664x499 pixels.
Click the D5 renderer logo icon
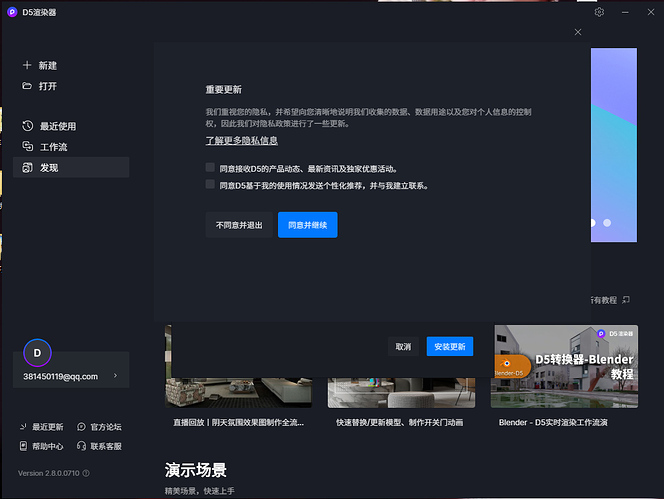click(x=12, y=12)
